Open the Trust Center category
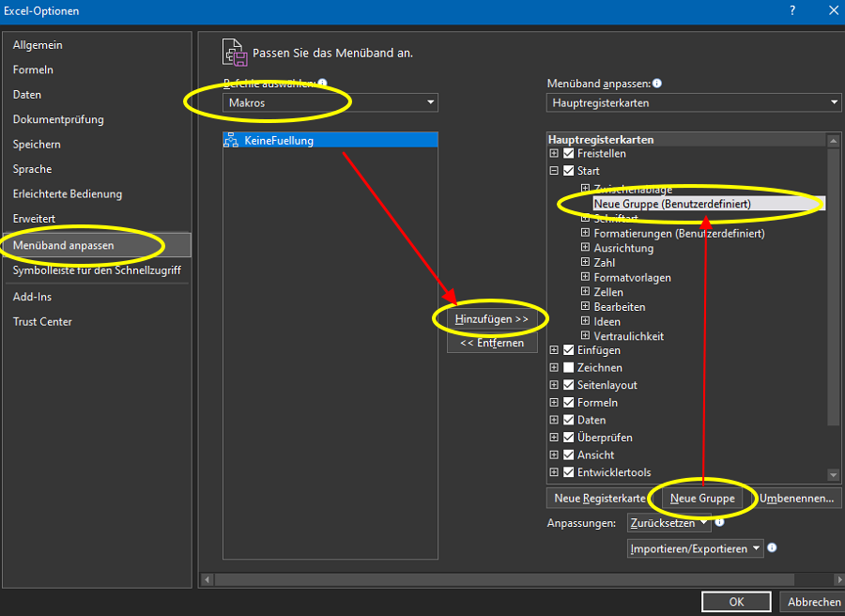 point(97,321)
